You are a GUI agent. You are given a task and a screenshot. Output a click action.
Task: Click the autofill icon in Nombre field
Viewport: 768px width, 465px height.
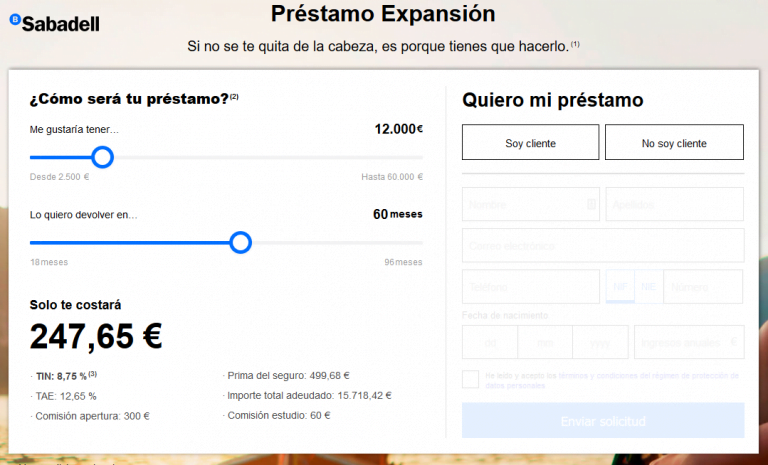(591, 204)
